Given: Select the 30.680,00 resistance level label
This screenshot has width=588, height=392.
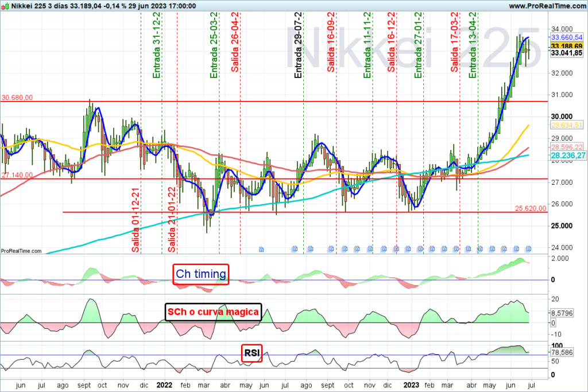Looking at the screenshot, I should coord(17,98).
